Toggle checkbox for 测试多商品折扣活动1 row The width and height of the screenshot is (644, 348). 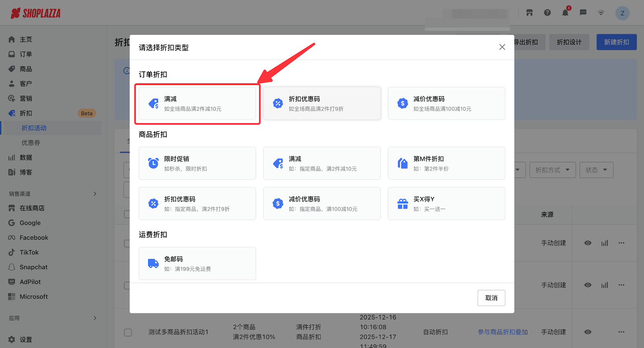point(128,332)
